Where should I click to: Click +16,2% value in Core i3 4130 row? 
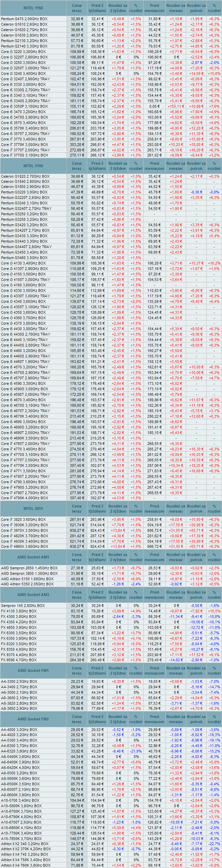[214, 263]
